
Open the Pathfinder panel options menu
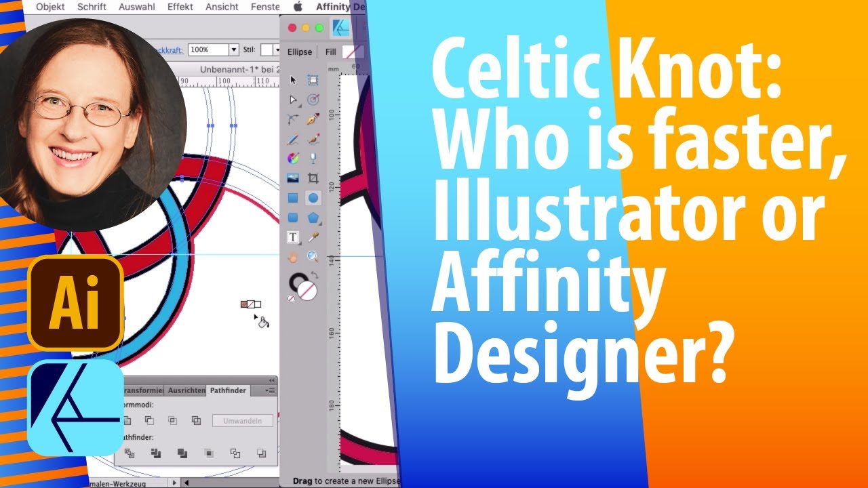[x=270, y=390]
